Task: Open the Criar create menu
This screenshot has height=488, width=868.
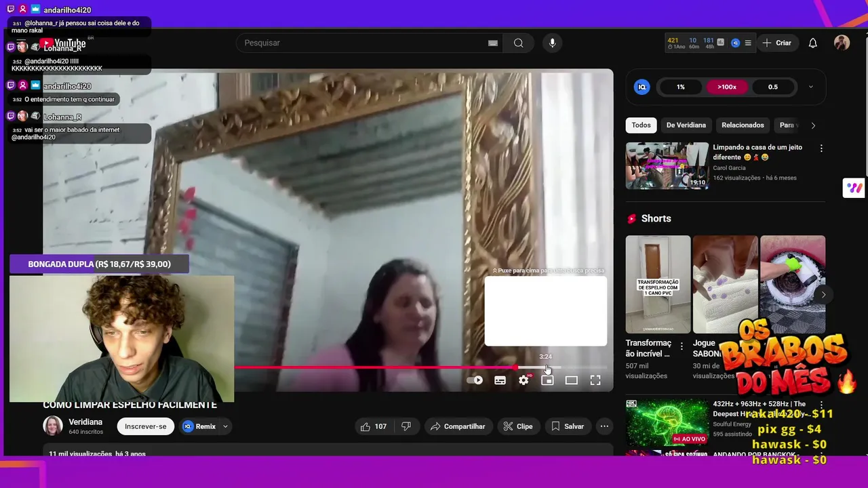Action: (x=777, y=43)
